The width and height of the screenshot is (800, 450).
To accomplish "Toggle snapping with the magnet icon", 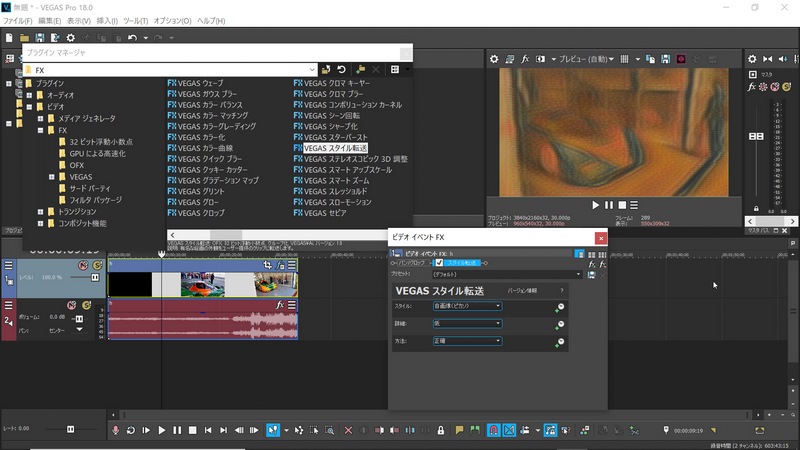I will click(493, 430).
